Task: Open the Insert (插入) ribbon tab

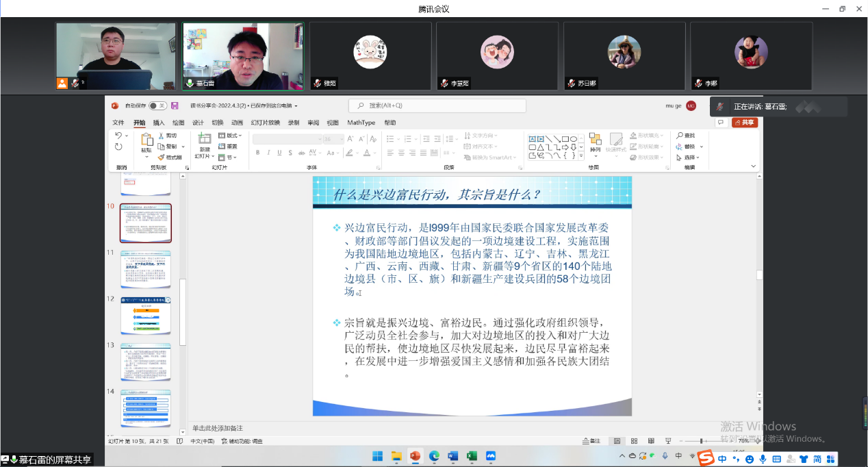Action: click(159, 123)
